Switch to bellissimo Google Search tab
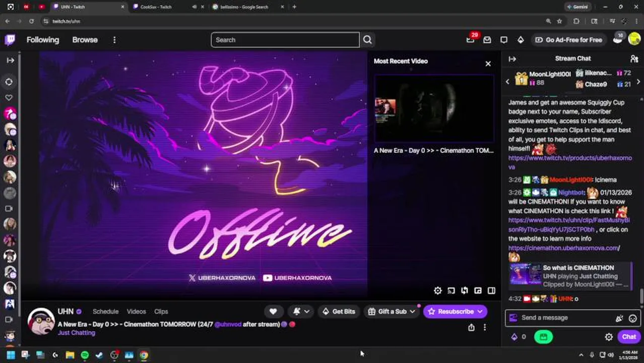The height and width of the screenshot is (363, 644). [248, 7]
